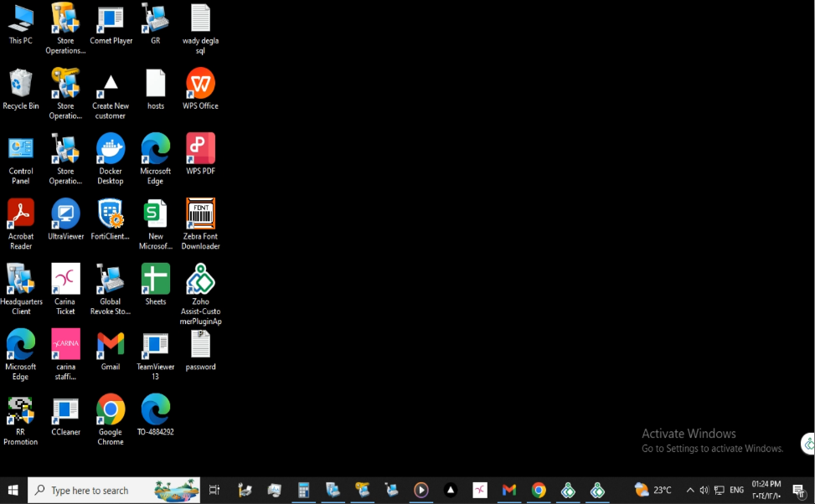Launch Docker Desktop
This screenshot has height=504, width=815.
point(111,160)
